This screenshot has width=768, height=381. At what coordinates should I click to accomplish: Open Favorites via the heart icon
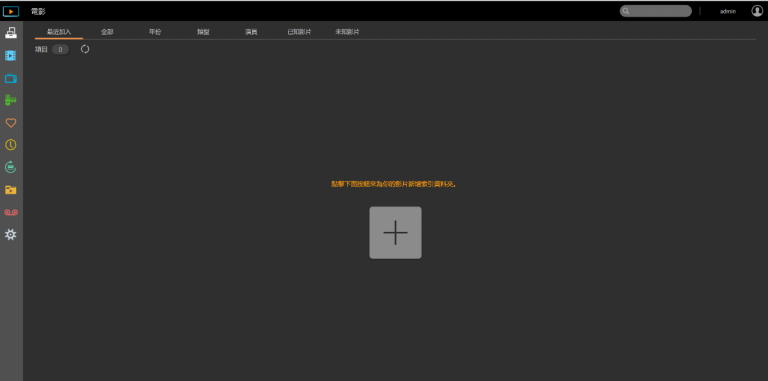click(10, 123)
